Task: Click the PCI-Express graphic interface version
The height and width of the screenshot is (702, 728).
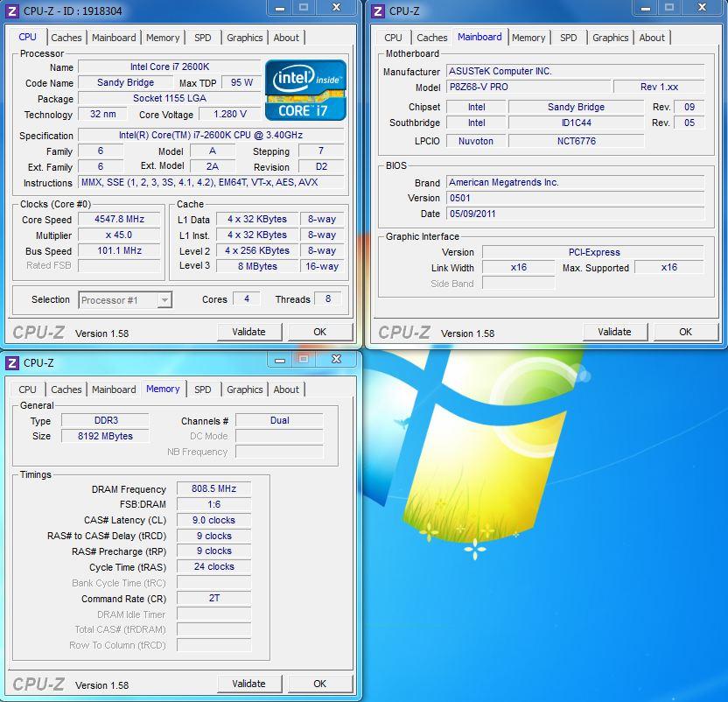Action: point(593,252)
